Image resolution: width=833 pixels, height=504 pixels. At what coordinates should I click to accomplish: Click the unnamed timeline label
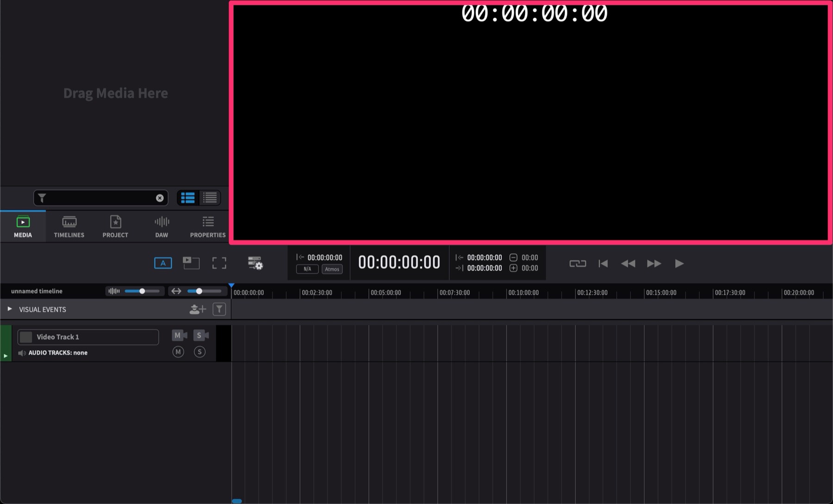click(37, 291)
